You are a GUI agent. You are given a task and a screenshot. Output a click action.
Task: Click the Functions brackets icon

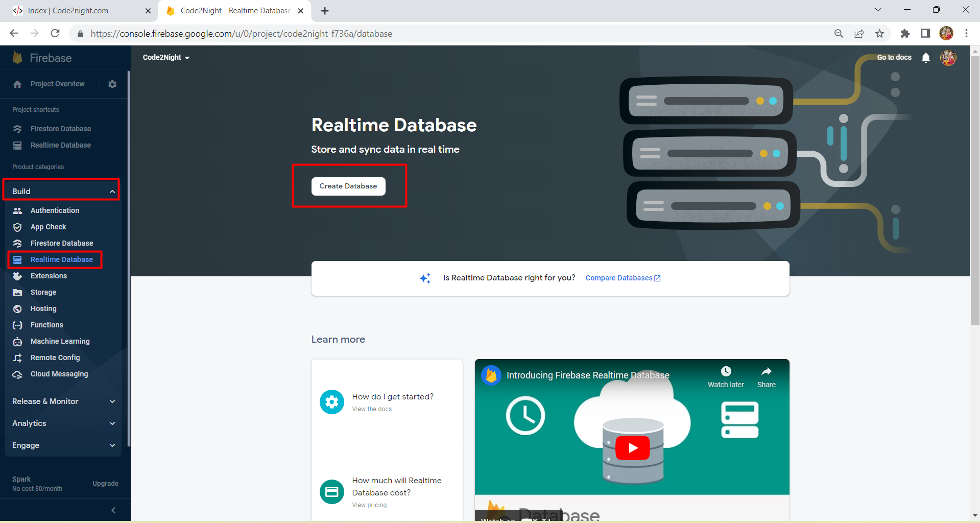17,325
